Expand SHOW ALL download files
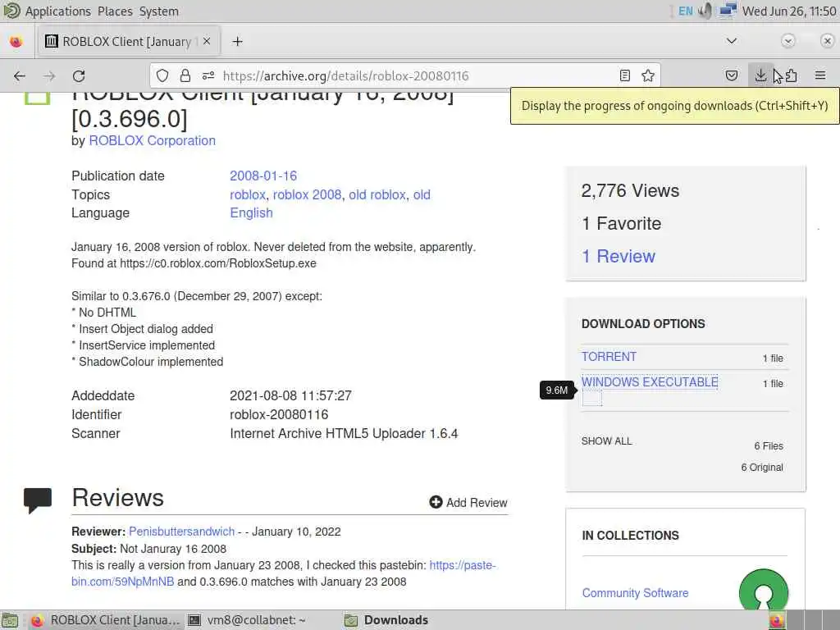840x630 pixels. tap(606, 441)
